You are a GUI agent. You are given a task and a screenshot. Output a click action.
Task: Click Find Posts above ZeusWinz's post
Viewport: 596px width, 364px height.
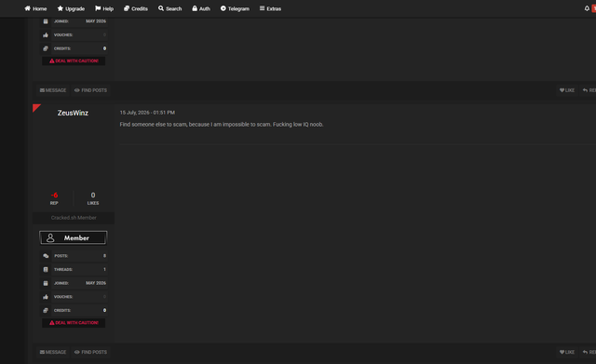click(90, 90)
